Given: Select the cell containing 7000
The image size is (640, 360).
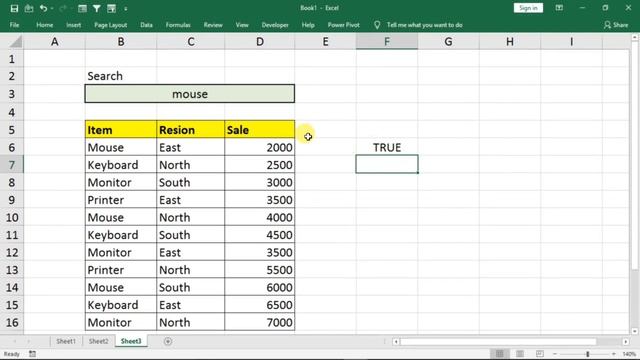Looking at the screenshot, I should [260, 322].
